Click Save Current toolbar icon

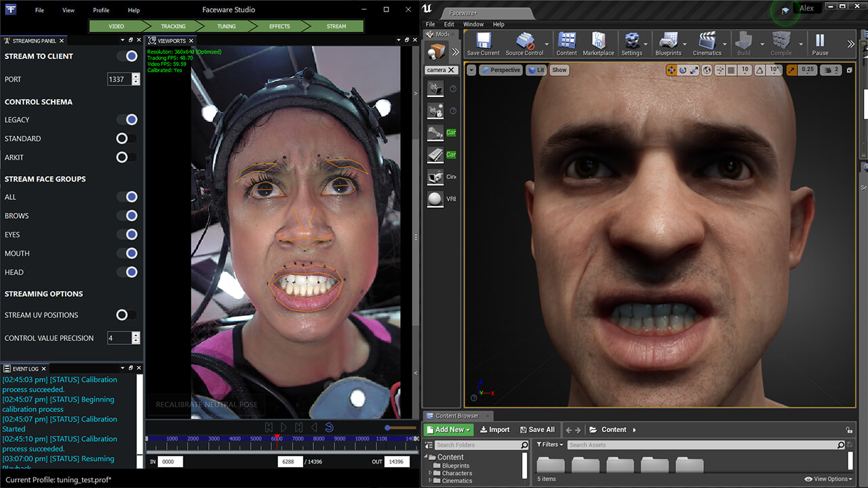point(483,44)
